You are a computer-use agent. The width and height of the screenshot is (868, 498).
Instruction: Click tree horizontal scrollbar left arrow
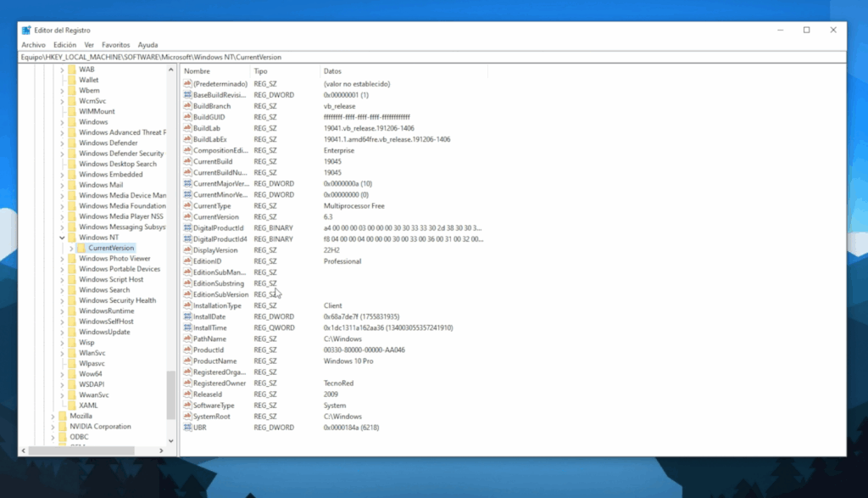tap(23, 450)
